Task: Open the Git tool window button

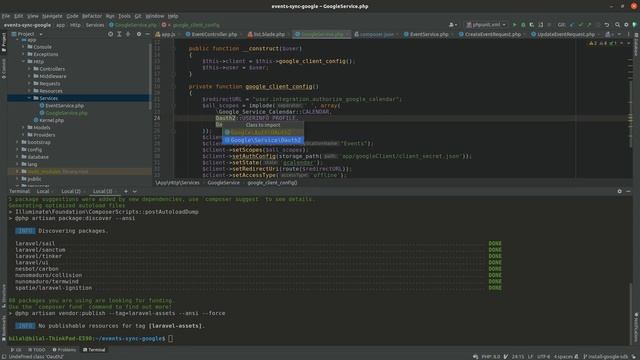Action: point(16,350)
